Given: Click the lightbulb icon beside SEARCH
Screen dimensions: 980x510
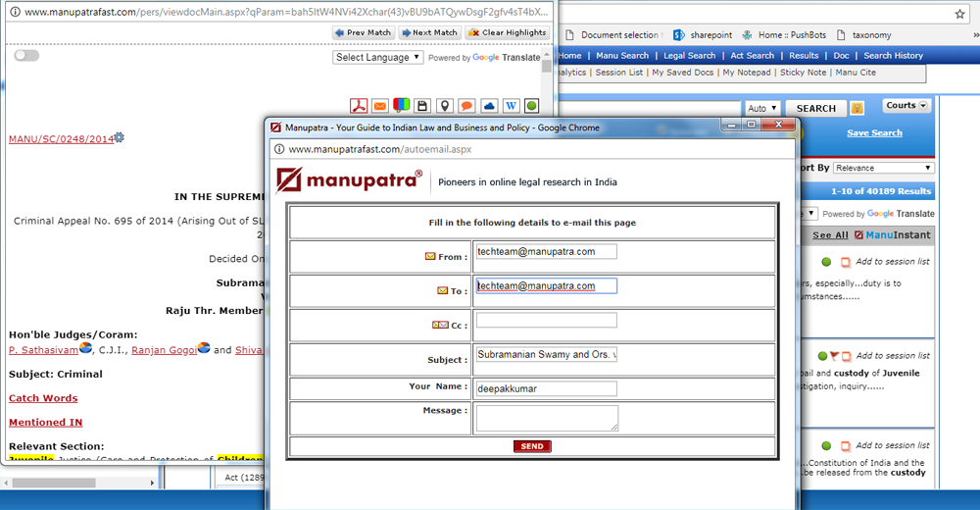Looking at the screenshot, I should click(x=857, y=108).
